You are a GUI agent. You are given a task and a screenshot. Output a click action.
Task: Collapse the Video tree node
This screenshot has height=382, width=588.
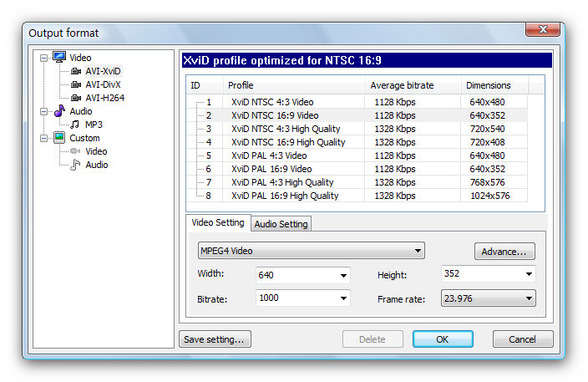(x=44, y=59)
